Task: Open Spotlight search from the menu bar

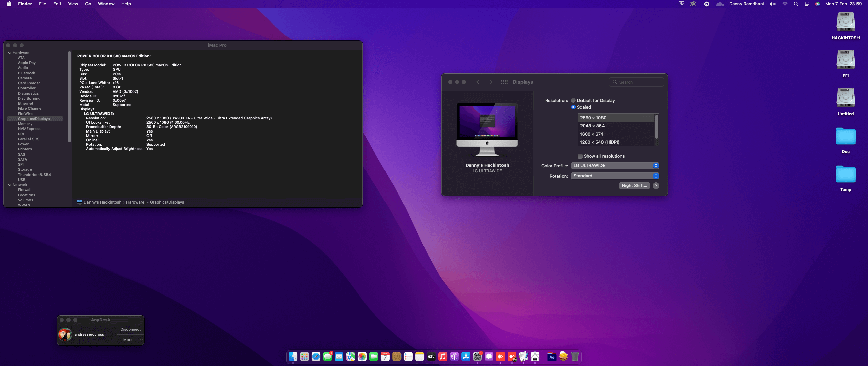Action: pyautogui.click(x=796, y=4)
